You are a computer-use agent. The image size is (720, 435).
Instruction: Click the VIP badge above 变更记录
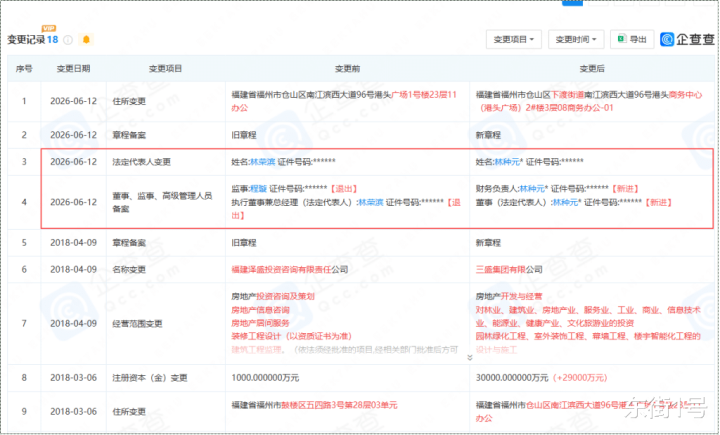(x=49, y=28)
